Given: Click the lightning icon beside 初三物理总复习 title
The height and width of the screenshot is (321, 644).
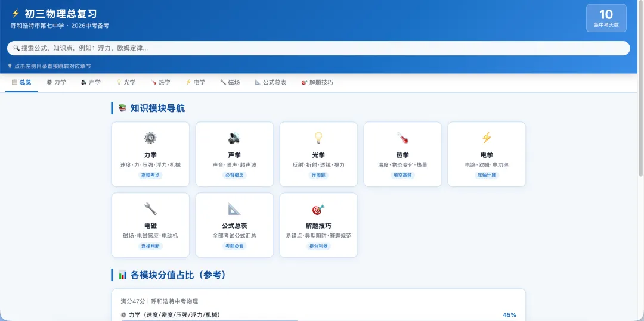Looking at the screenshot, I should [x=16, y=14].
